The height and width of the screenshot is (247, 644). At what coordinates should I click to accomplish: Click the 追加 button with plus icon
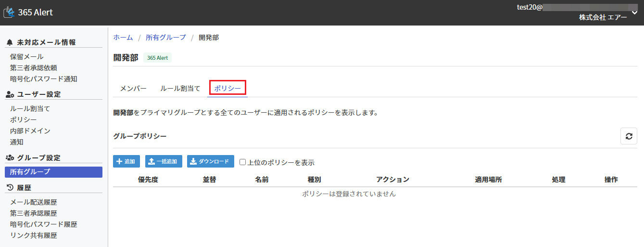click(x=126, y=162)
